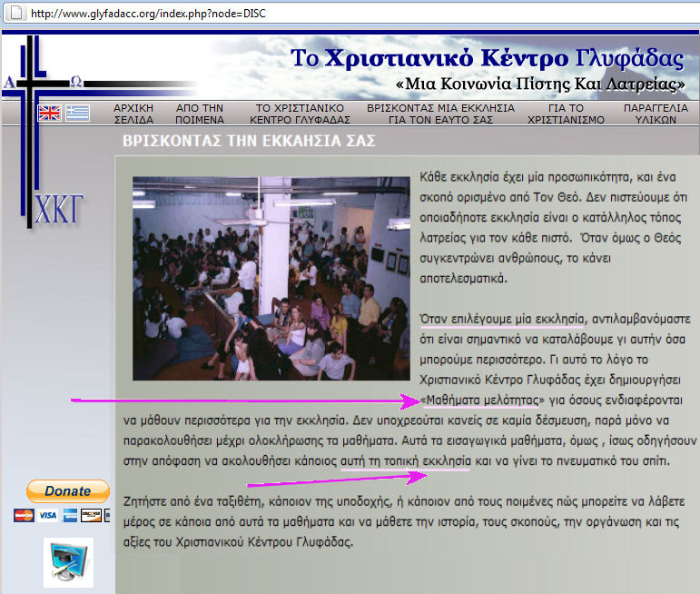
Task: Click the MasterCard payment icon
Action: coord(24,515)
